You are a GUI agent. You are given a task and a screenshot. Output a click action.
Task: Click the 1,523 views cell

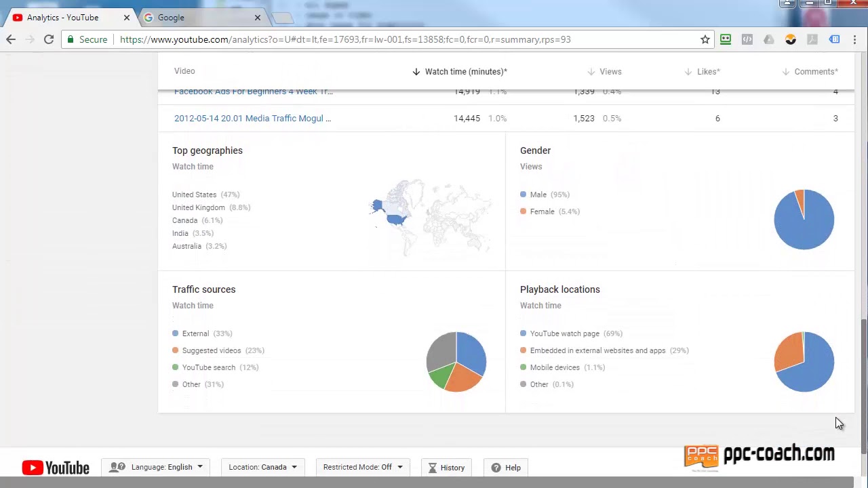point(584,118)
